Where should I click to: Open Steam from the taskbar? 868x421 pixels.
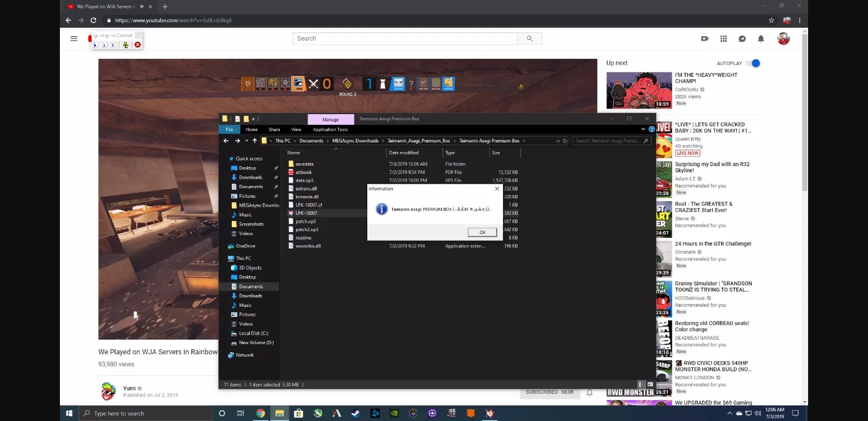click(x=355, y=413)
